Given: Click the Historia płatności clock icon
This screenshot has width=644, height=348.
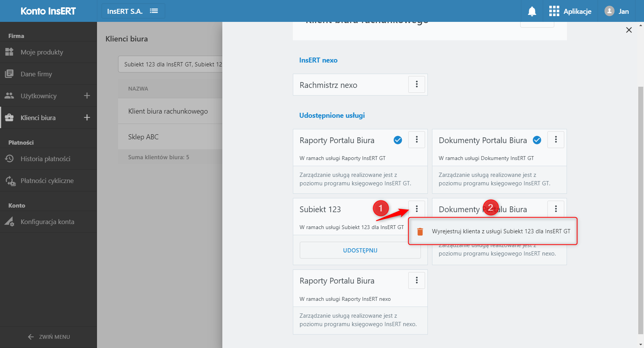Looking at the screenshot, I should click(x=9, y=158).
